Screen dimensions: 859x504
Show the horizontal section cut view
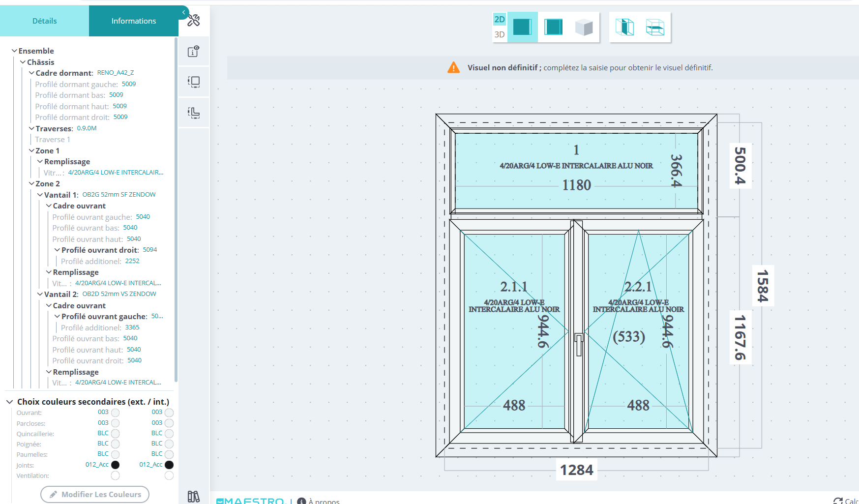(655, 27)
